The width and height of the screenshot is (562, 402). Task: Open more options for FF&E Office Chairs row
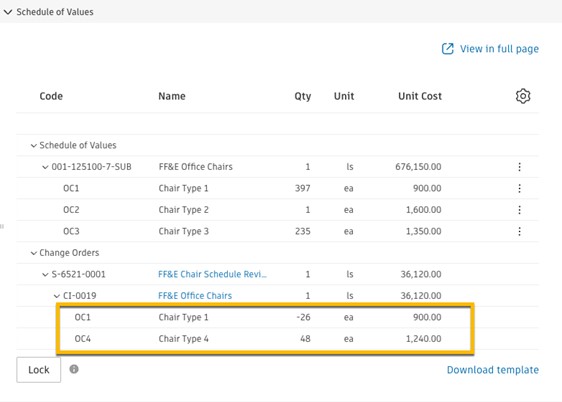click(519, 167)
